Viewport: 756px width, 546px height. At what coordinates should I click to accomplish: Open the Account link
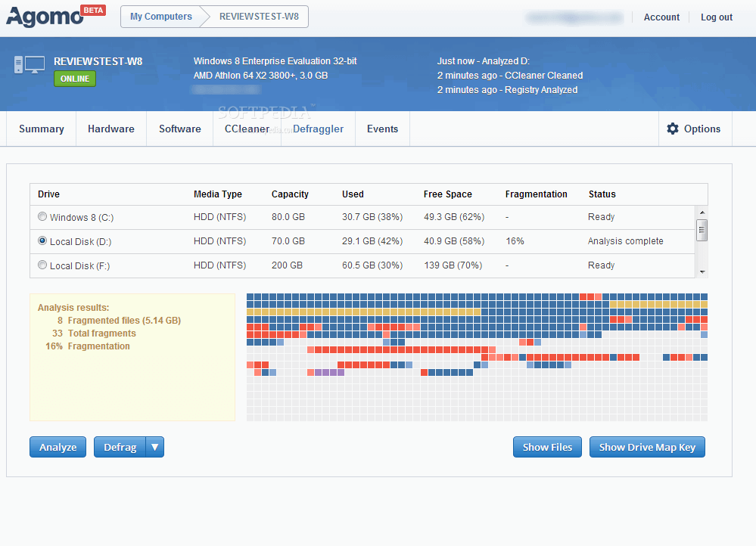click(x=661, y=17)
